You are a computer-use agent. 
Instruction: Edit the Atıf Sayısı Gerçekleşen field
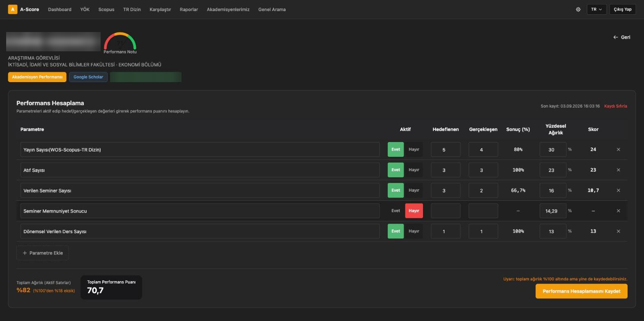pos(483,170)
